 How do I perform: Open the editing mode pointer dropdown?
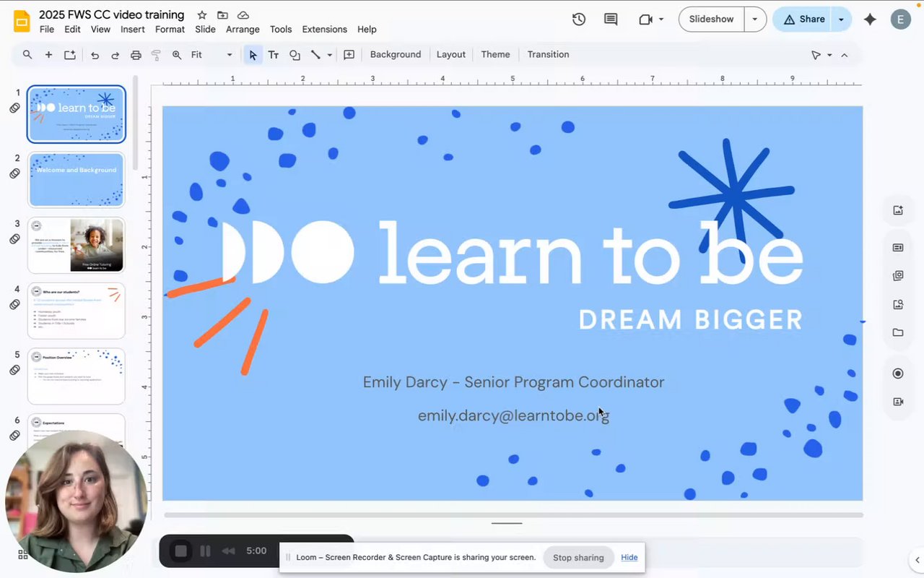(x=821, y=55)
